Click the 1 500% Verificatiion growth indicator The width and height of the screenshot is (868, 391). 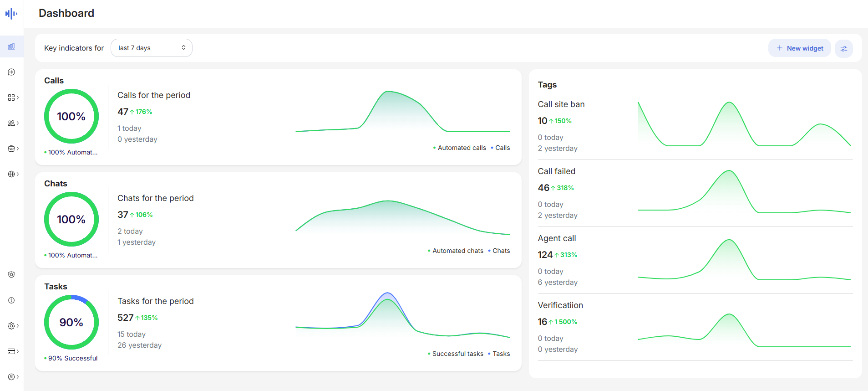coord(563,322)
